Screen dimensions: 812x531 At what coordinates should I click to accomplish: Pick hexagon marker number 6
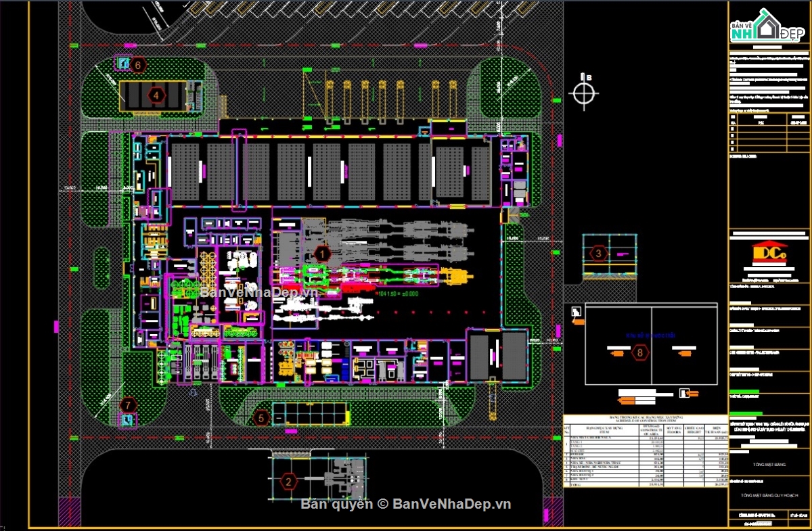coord(138,65)
